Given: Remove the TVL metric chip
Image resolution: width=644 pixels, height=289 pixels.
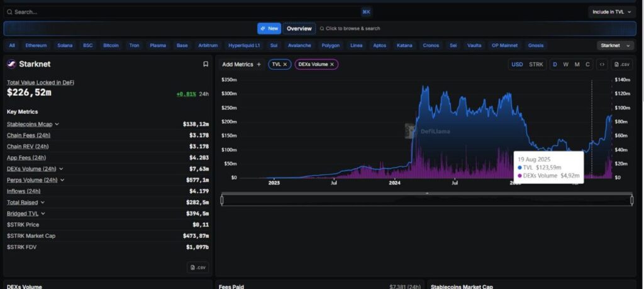Looking at the screenshot, I should pos(285,64).
